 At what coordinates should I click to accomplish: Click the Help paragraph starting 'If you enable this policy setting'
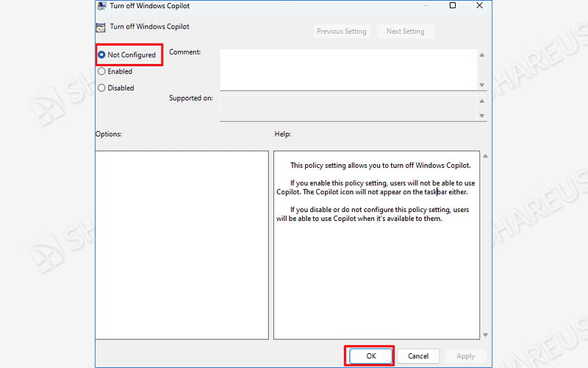pyautogui.click(x=376, y=188)
